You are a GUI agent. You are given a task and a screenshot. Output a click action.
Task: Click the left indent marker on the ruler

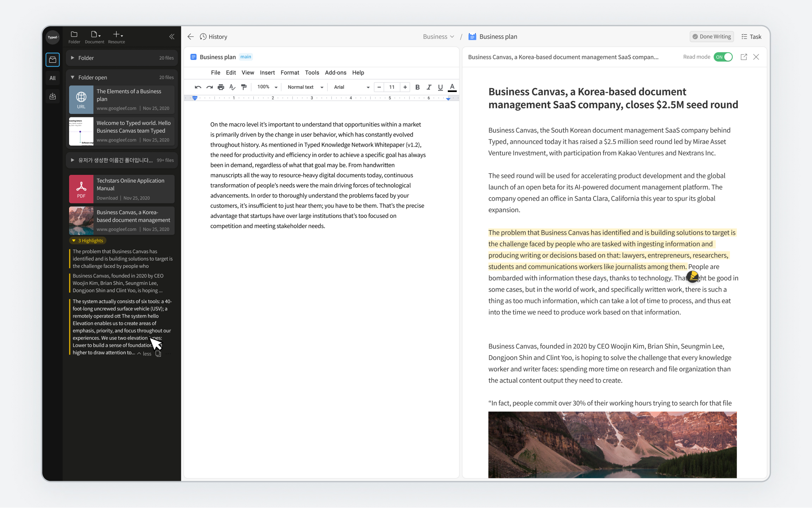tap(195, 98)
